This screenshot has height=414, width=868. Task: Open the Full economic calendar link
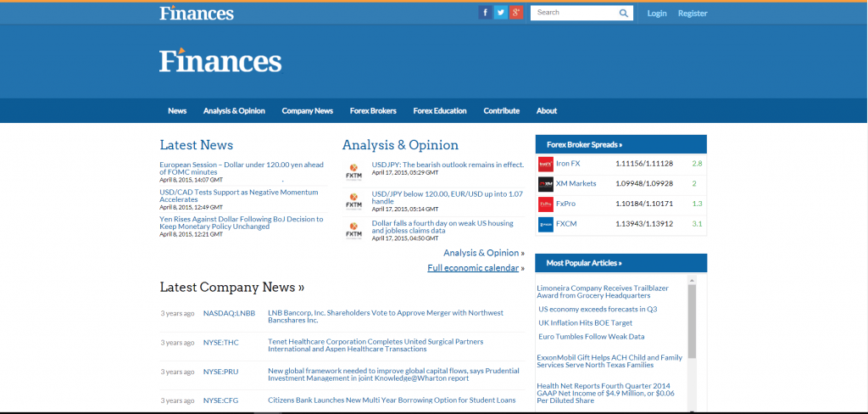pos(473,268)
